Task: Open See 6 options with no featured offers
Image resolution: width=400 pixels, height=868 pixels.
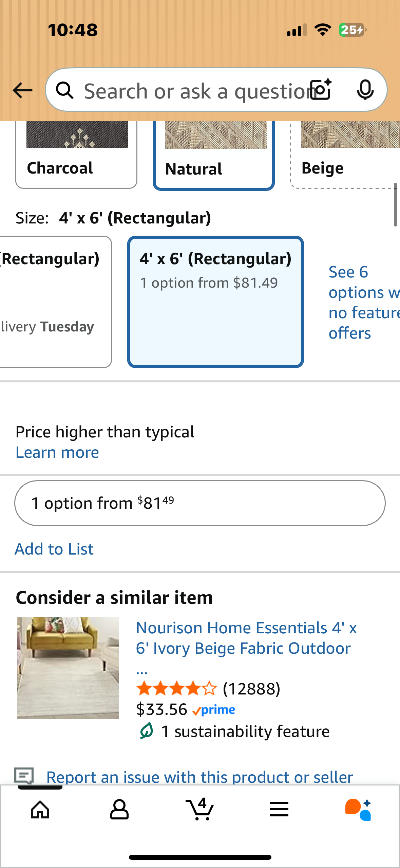Action: [x=363, y=302]
